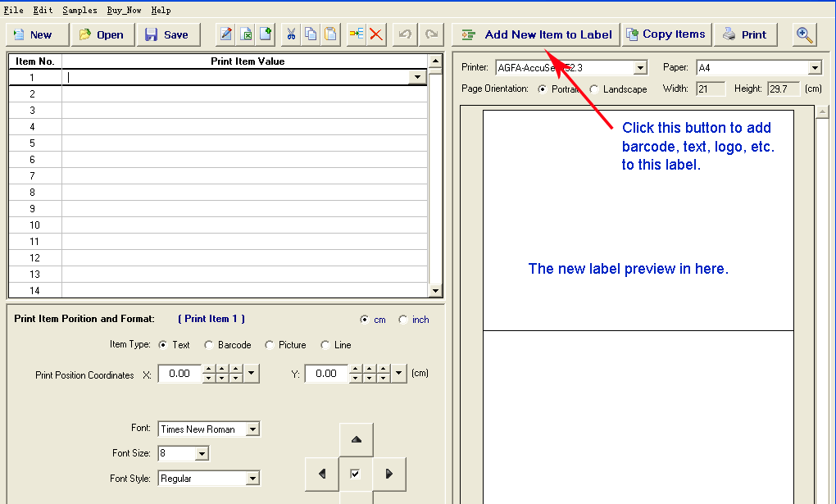Open the Samples menu

coord(79,11)
